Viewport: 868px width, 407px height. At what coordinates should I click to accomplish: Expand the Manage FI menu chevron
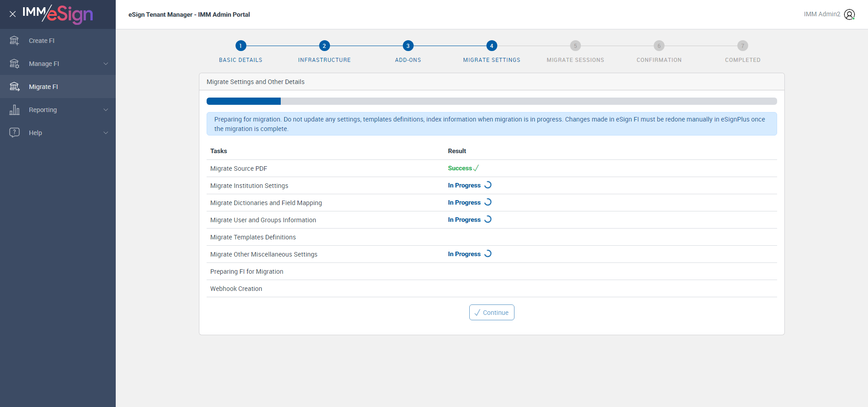106,64
